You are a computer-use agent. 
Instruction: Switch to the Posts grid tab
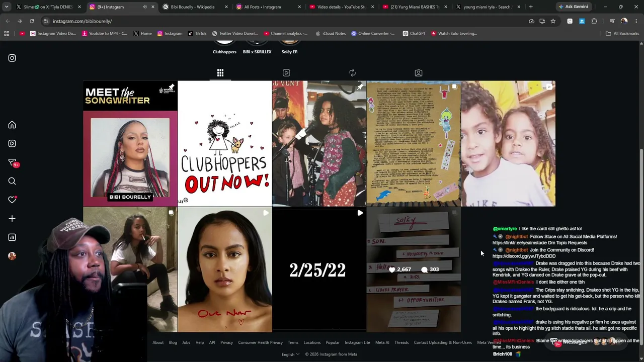click(220, 73)
